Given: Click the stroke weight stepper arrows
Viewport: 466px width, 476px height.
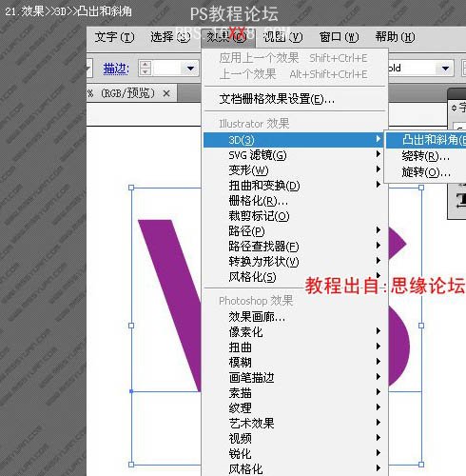Looking at the screenshot, I should tap(146, 69).
